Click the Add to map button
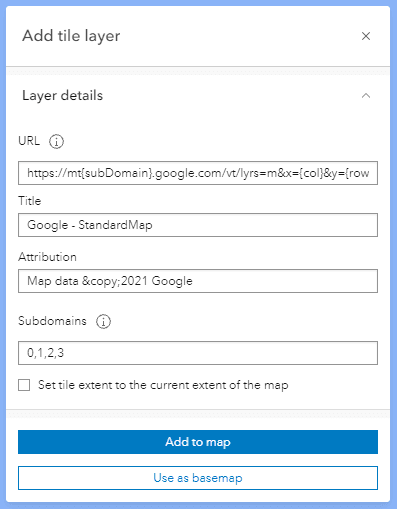The image size is (397, 509). coord(198,442)
